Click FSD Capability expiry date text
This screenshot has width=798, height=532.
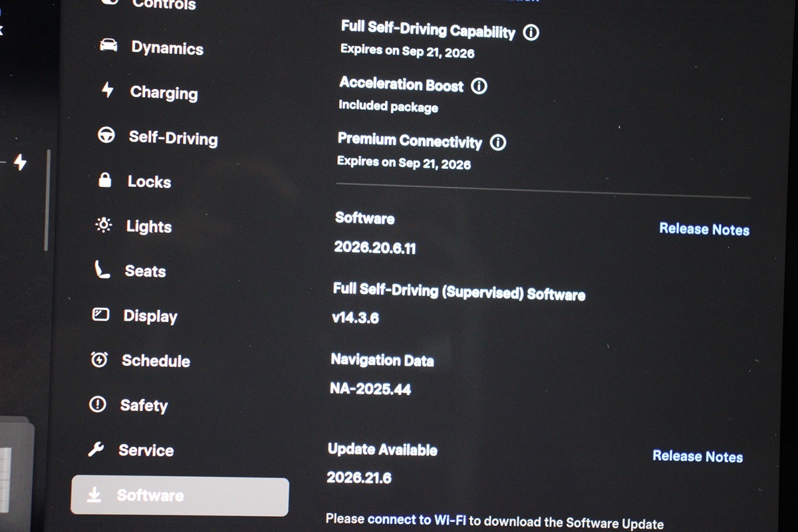[408, 51]
